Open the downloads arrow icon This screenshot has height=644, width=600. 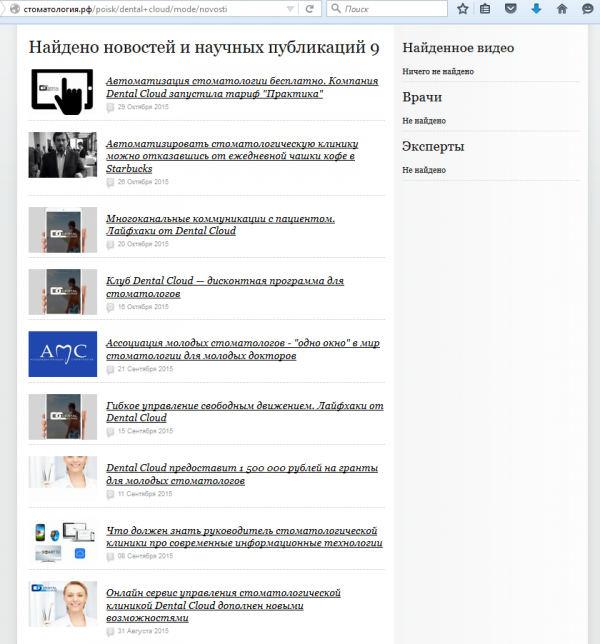coord(536,9)
